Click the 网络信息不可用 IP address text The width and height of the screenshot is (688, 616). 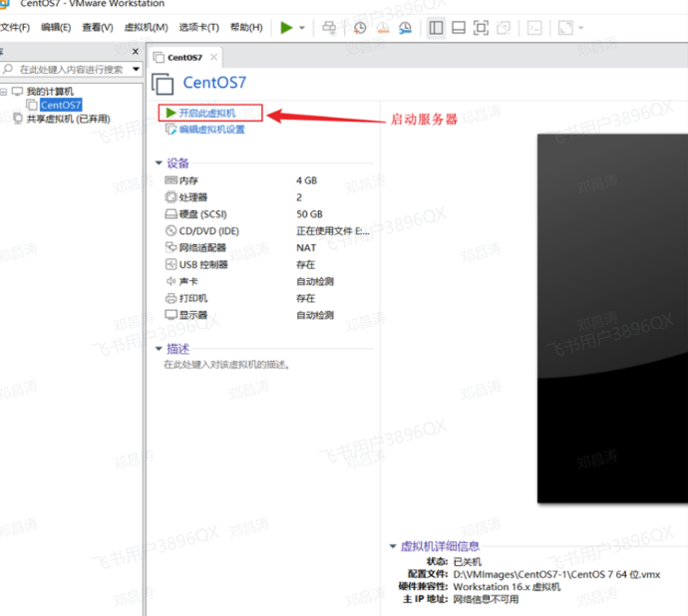pos(486,599)
